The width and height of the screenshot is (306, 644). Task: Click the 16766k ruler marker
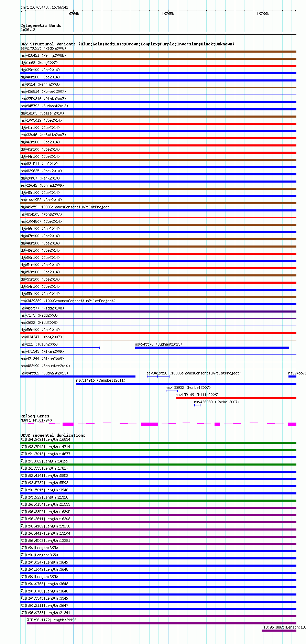(263, 14)
